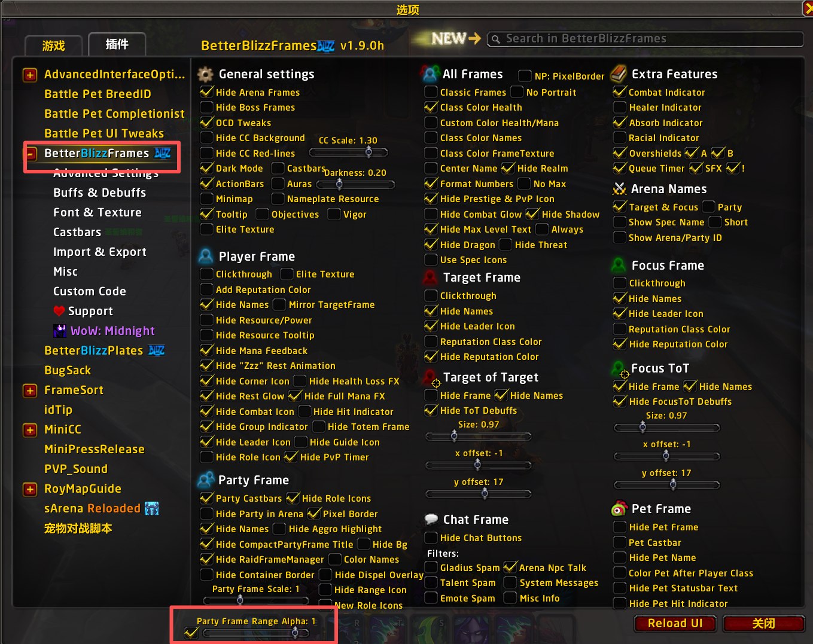Toggle the Hide Pet Frame checkbox
This screenshot has height=644, width=813.
[x=620, y=527]
